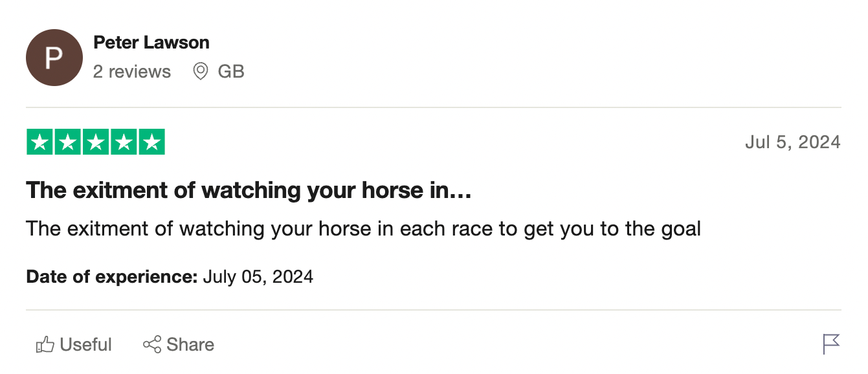
Task: Click the share network icon
Action: [x=152, y=345]
